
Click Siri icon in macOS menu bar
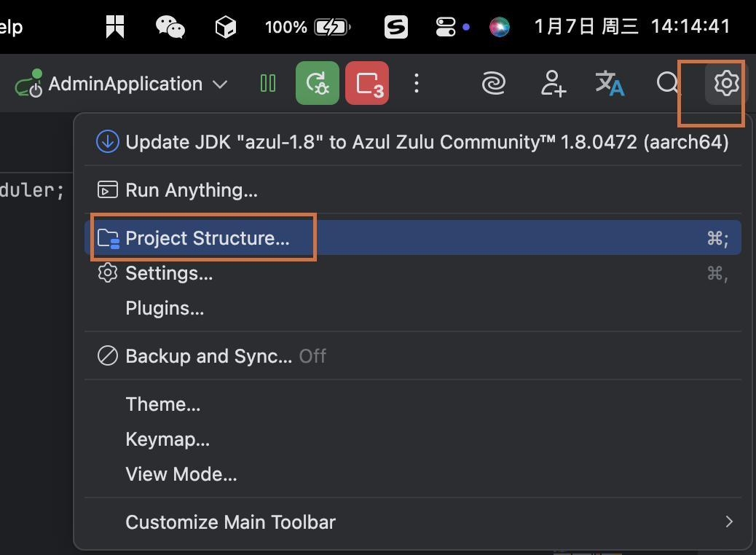[500, 28]
